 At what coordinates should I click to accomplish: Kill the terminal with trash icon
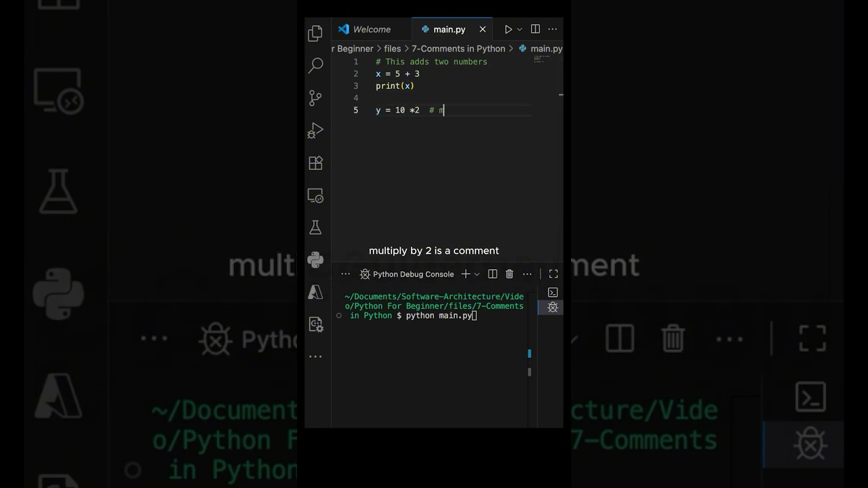pos(510,274)
